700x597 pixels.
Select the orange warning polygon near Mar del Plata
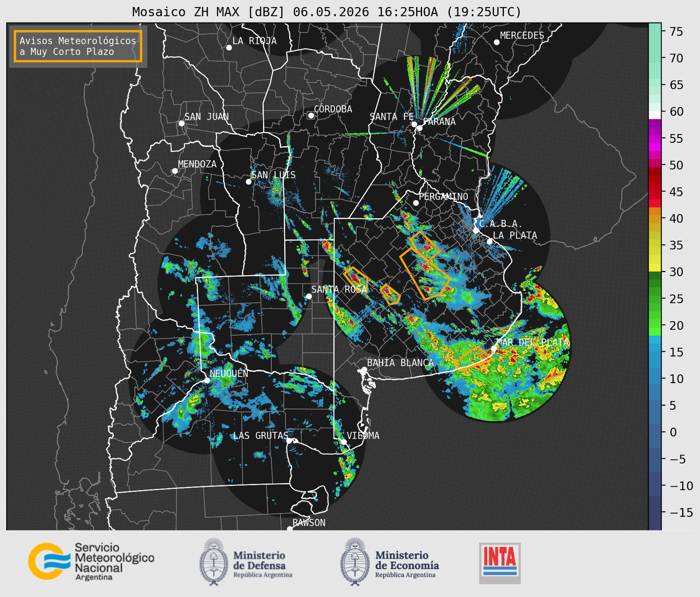[x=471, y=357]
